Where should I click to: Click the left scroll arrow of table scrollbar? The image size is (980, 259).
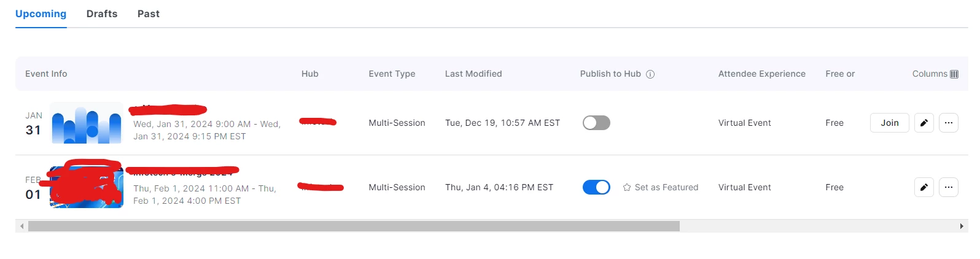click(22, 226)
